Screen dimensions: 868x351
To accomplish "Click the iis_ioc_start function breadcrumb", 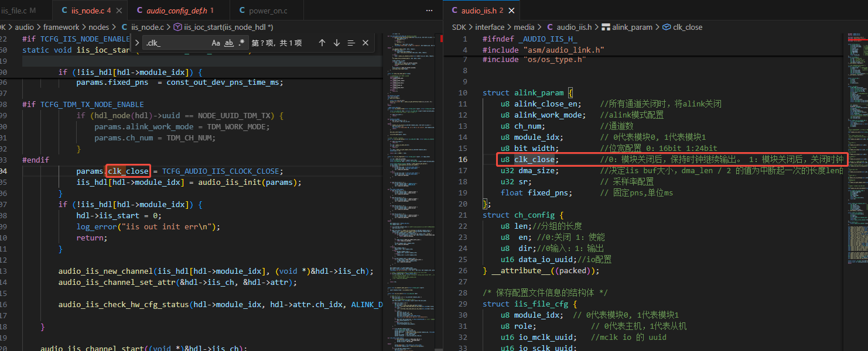I will tap(223, 27).
